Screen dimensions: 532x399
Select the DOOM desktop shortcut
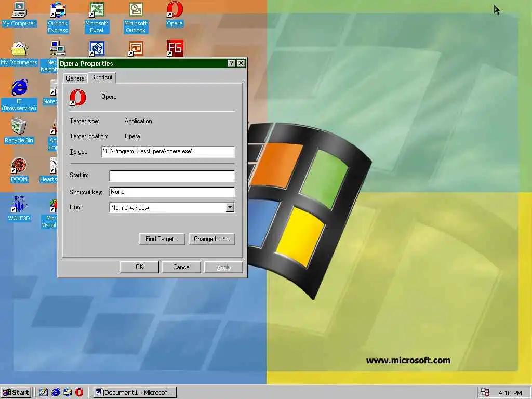tap(19, 170)
